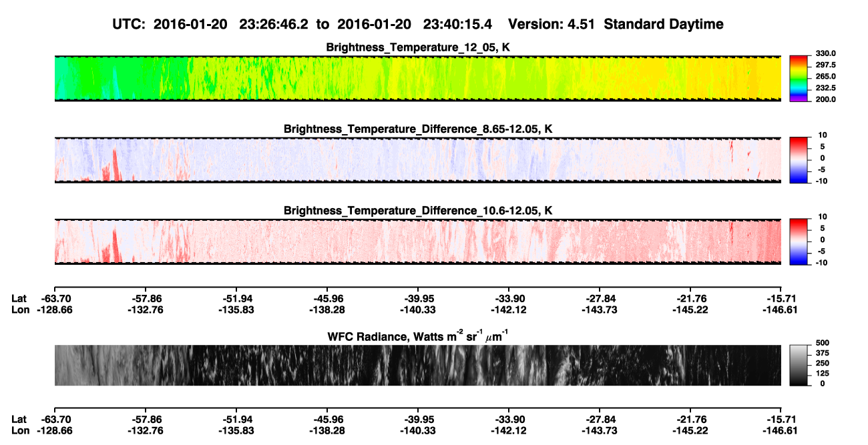Click longitude -146.61 under the WFC Radiance panel
868x445 pixels.
pyautogui.click(x=782, y=430)
